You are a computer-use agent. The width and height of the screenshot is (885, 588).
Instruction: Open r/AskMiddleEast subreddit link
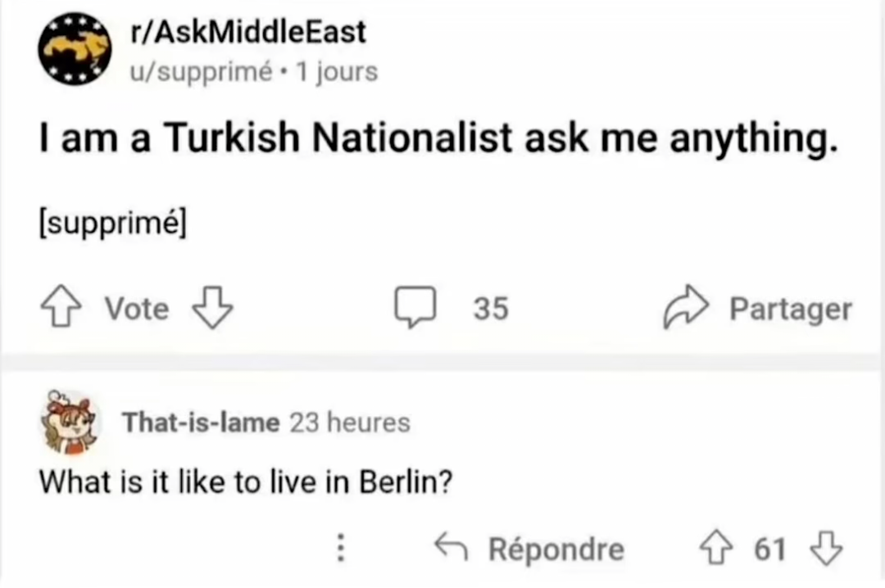pyautogui.click(x=247, y=32)
